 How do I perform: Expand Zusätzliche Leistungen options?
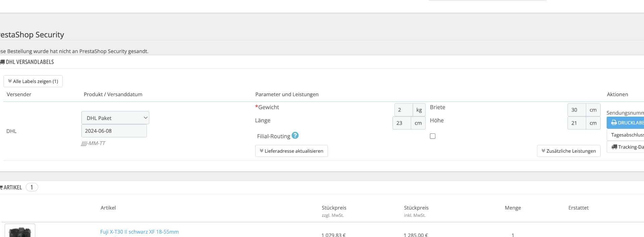[569, 151]
